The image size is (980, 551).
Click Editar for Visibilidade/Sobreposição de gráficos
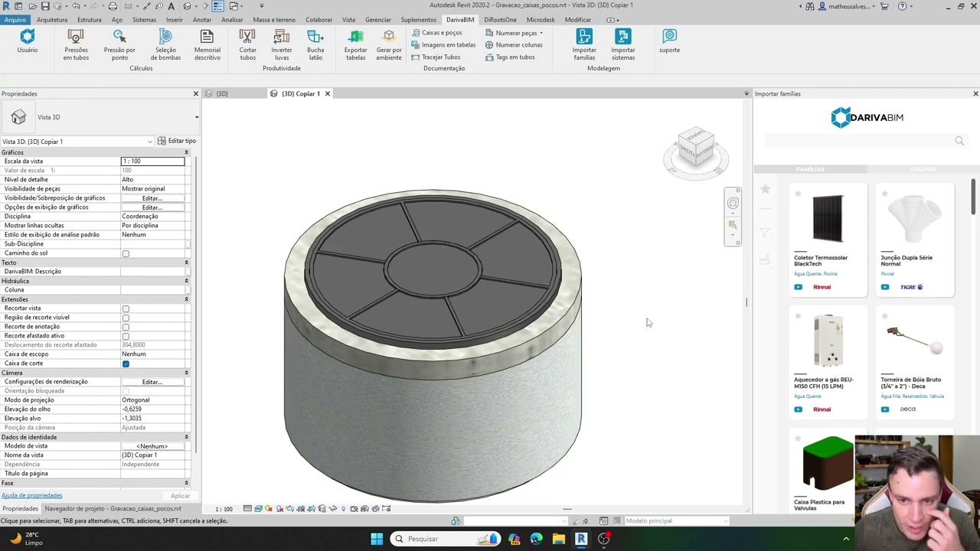pyautogui.click(x=152, y=198)
